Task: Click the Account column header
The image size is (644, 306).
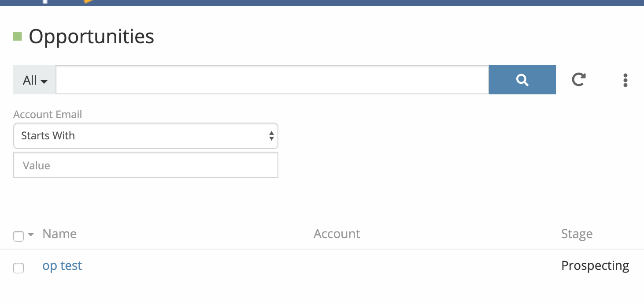Action: 337,234
